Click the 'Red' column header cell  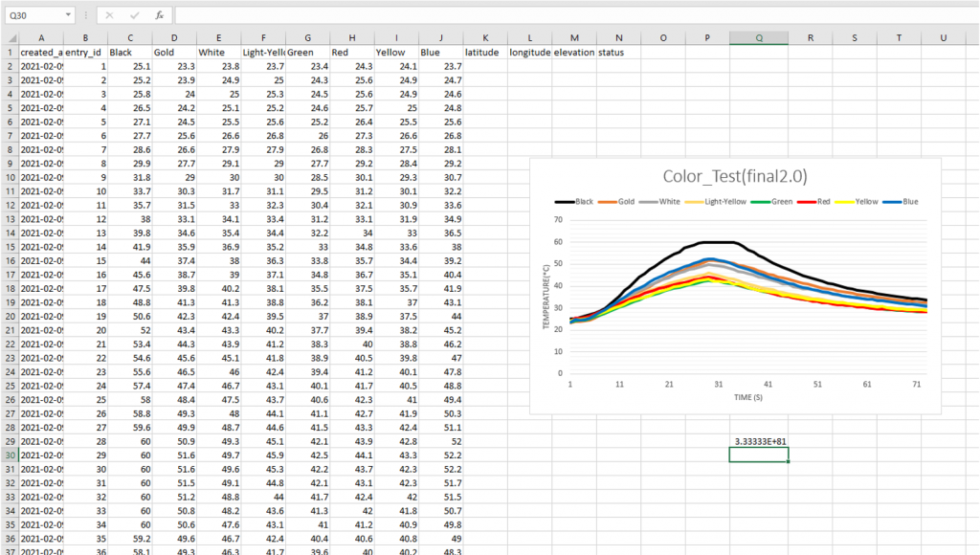352,53
